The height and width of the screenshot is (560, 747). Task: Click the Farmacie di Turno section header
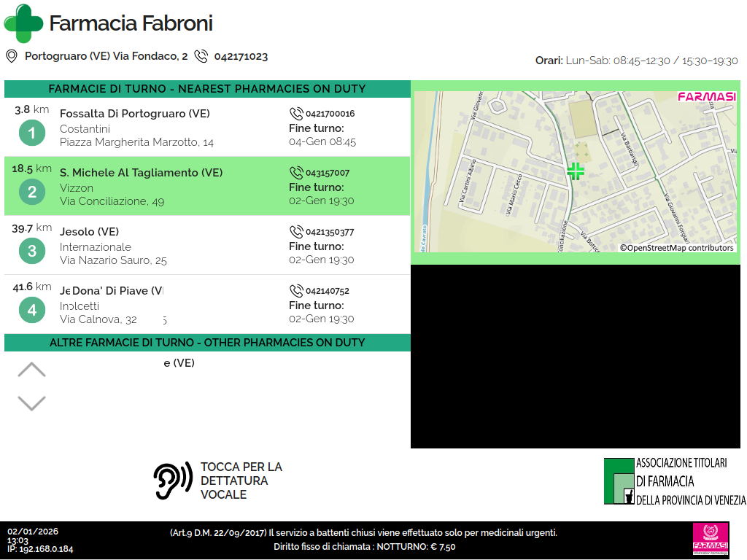207,89
